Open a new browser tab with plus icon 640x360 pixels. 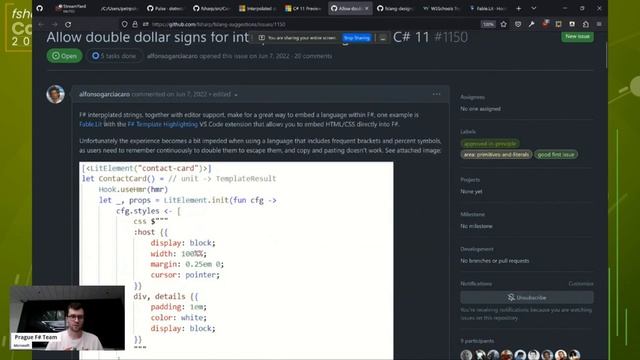(518, 8)
